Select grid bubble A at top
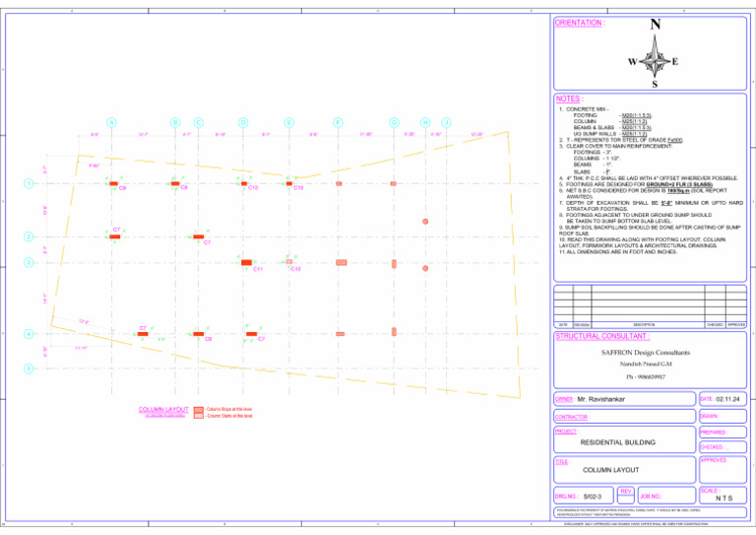756x535 pixels. 112,122
